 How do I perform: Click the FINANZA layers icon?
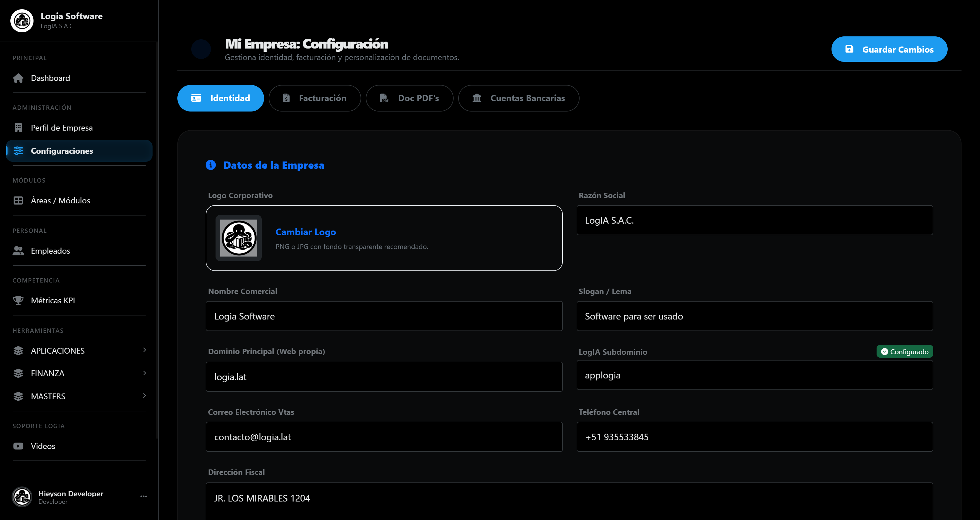click(x=18, y=373)
